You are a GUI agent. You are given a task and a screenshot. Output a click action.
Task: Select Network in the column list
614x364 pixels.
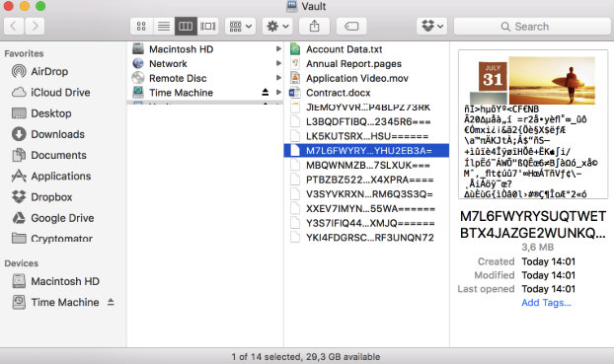pos(168,63)
